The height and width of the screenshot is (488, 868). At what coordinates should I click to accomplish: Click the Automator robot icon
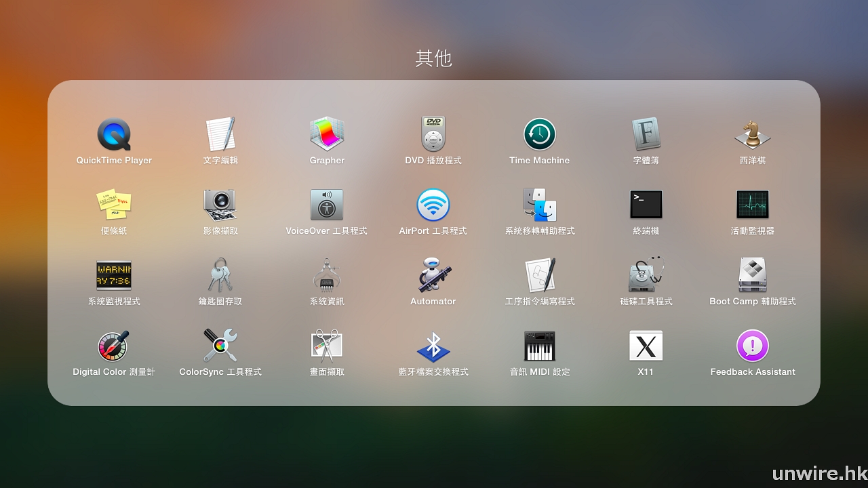[433, 275]
